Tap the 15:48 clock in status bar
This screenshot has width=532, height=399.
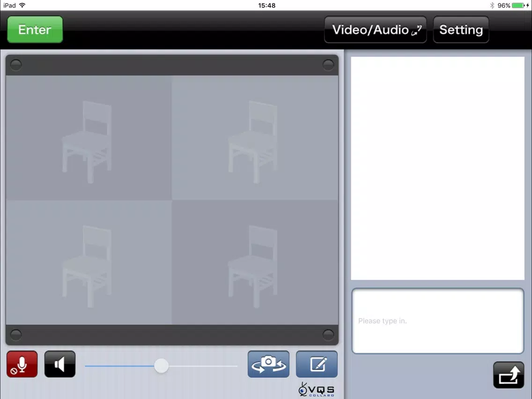[x=266, y=6]
